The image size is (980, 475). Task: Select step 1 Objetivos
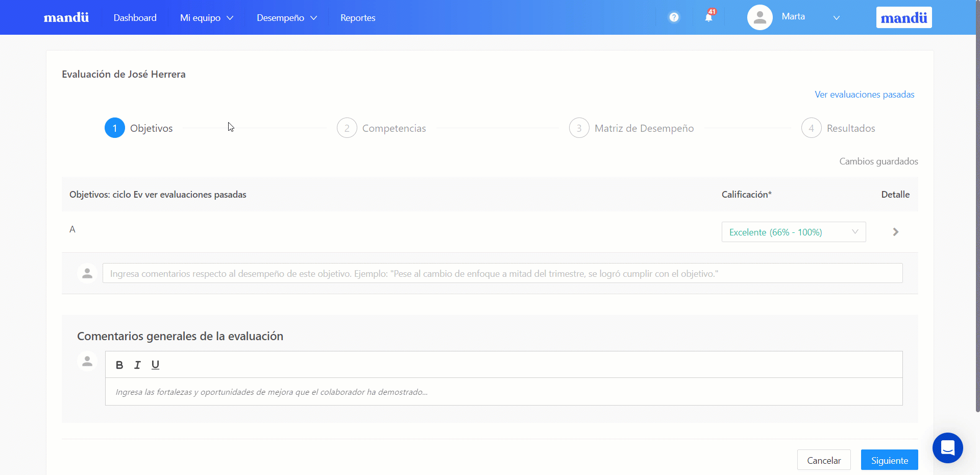coord(139,128)
